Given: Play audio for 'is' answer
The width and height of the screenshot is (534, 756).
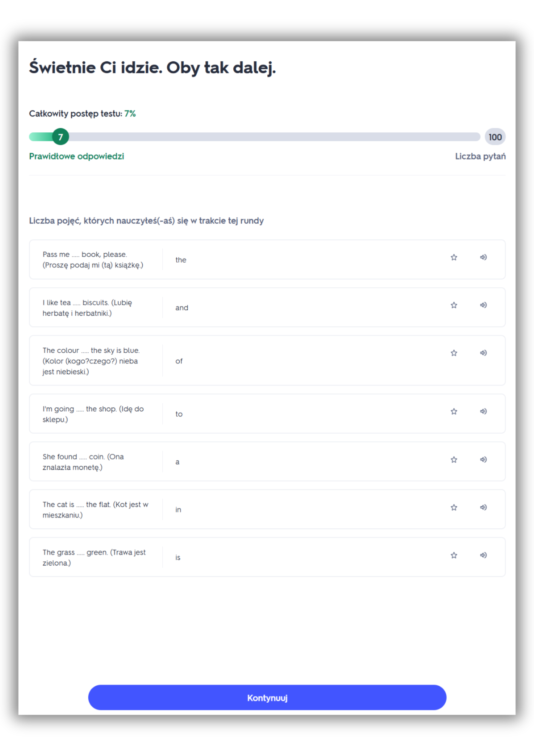Looking at the screenshot, I should pyautogui.click(x=483, y=555).
